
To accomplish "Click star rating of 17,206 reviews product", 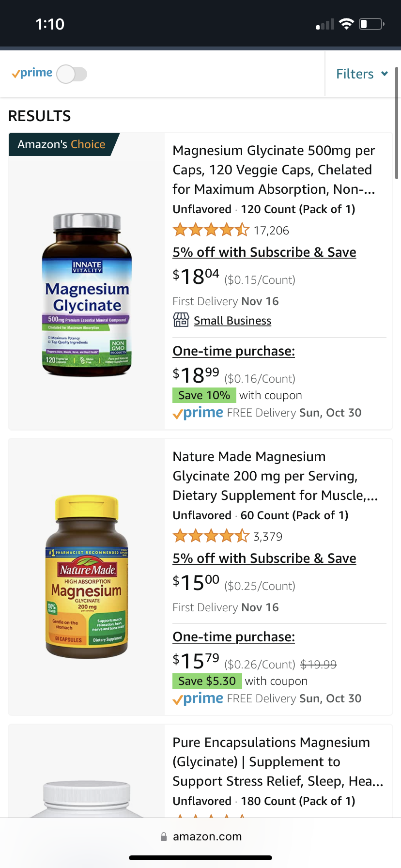I will point(211,230).
